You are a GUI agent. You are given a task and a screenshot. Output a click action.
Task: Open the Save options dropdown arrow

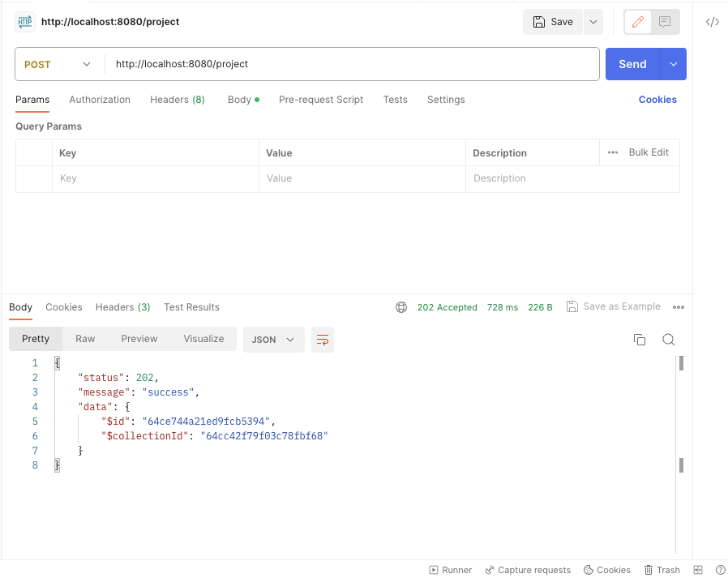[593, 22]
